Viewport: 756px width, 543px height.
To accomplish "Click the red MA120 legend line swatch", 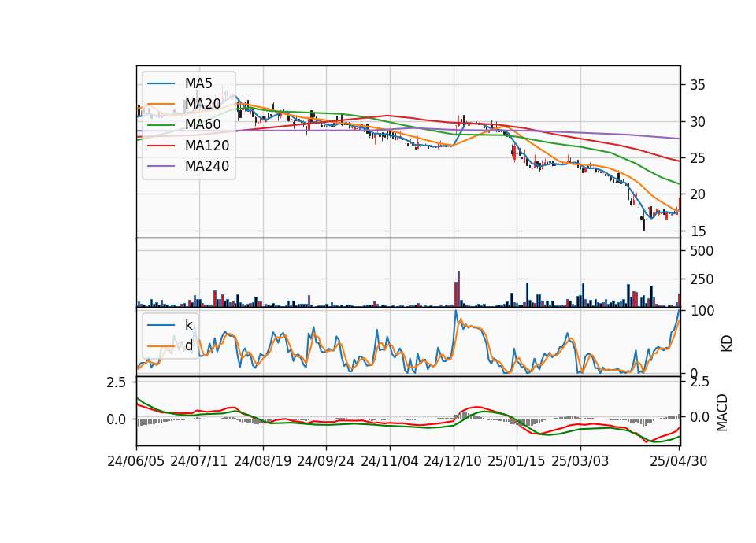I will 161,146.
